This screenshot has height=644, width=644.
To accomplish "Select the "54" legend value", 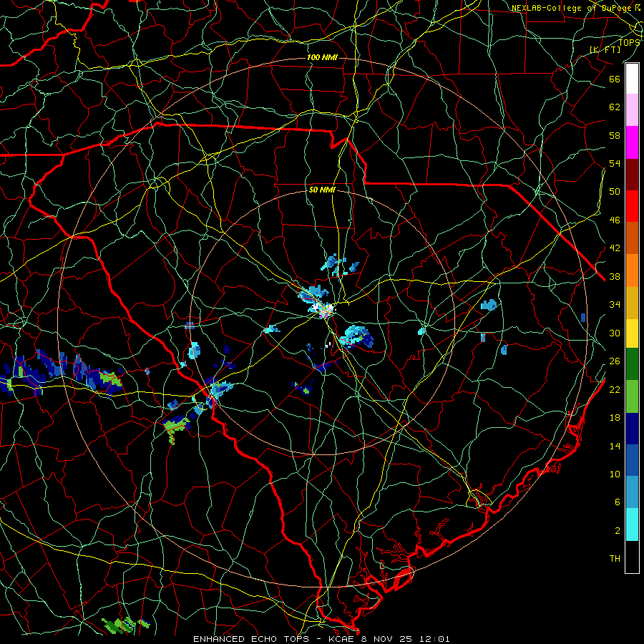I will point(615,163).
